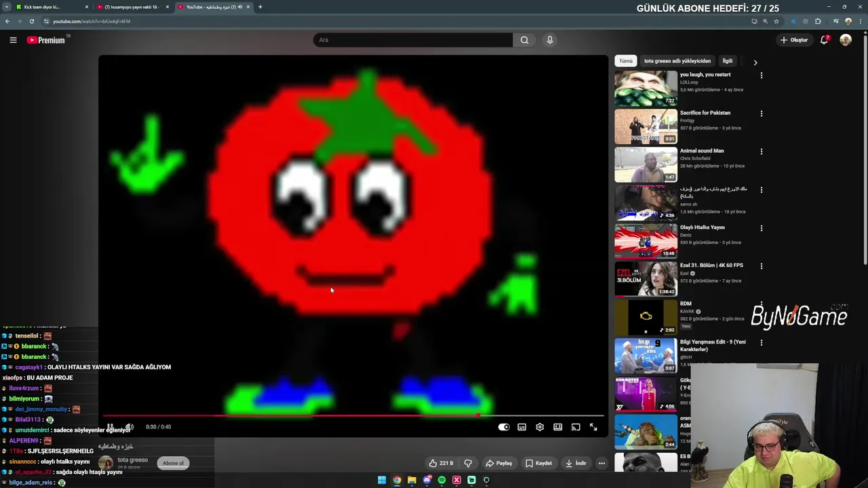The height and width of the screenshot is (488, 868).
Task: Toggle subtitles button in video player
Action: click(521, 427)
